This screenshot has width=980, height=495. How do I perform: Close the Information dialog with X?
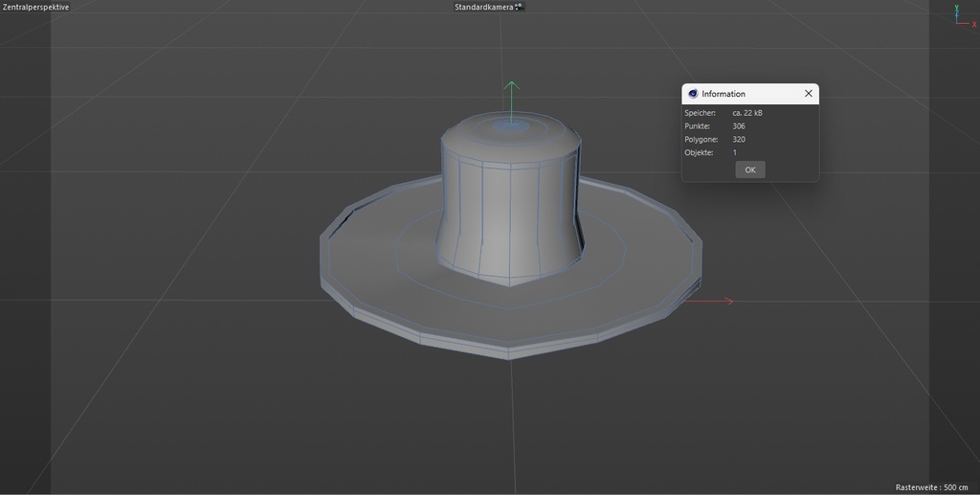pos(808,94)
